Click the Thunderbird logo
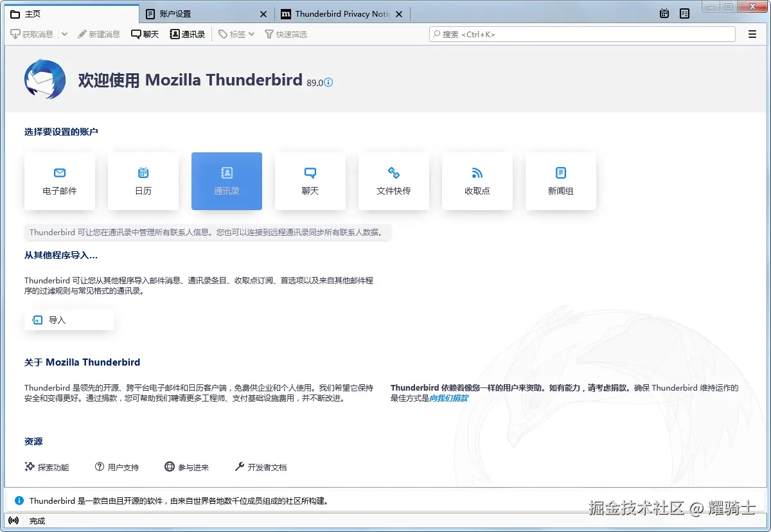This screenshot has width=771, height=532. (x=45, y=79)
